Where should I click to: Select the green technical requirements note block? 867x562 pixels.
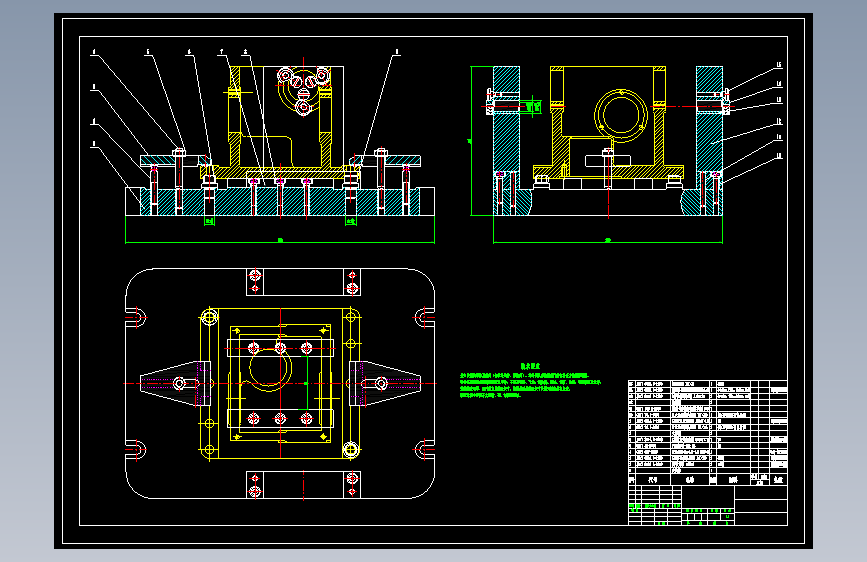click(530, 381)
